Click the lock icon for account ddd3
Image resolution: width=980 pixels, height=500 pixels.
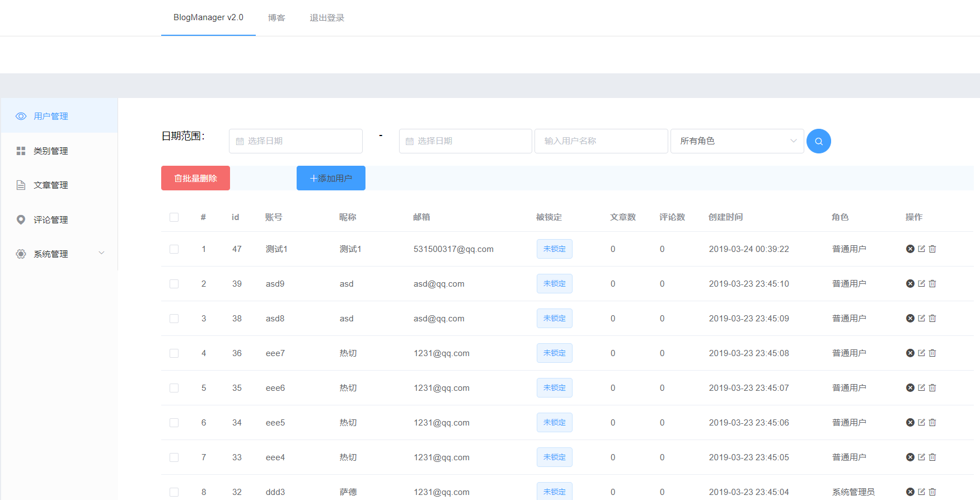910,492
